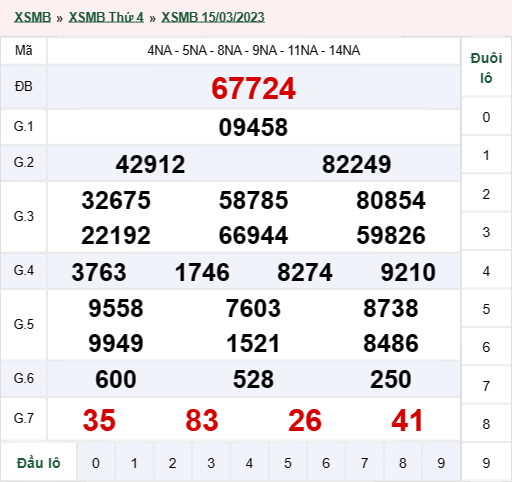Select Đầu lô digit 5
Image resolution: width=512 pixels, height=482 pixels.
click(288, 463)
